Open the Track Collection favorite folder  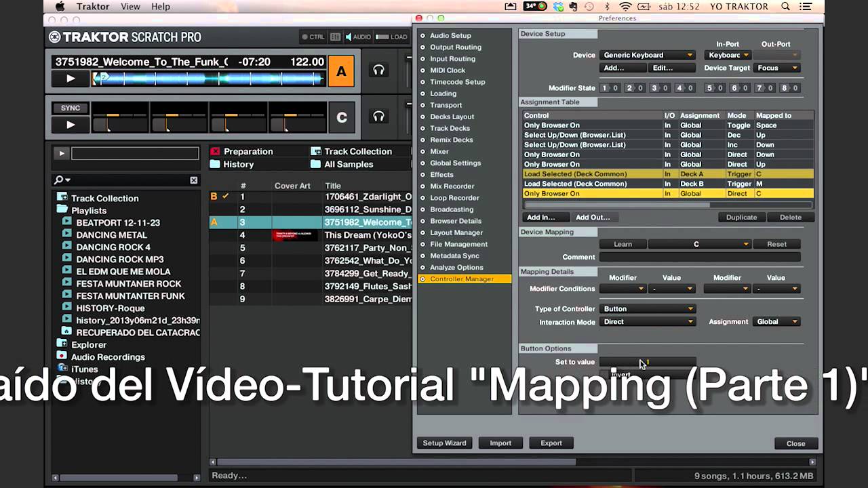[x=352, y=151]
